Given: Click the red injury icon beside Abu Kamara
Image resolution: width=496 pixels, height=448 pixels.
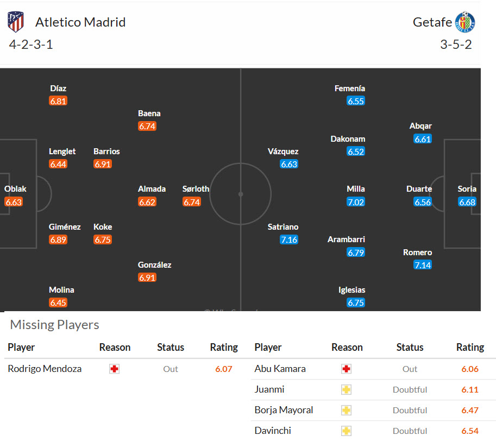Looking at the screenshot, I should point(347,369).
